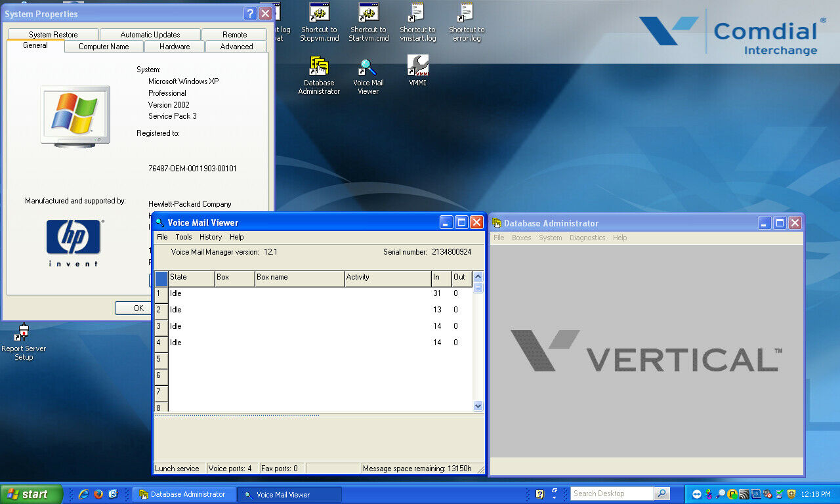Click the In value 13 in row 2
The image size is (840, 504).
(x=437, y=310)
